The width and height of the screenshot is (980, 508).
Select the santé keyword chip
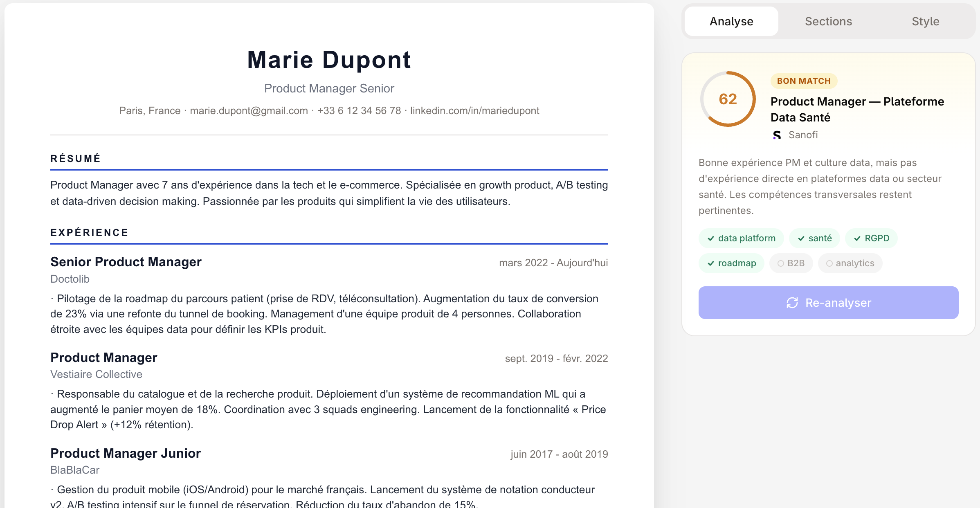814,238
